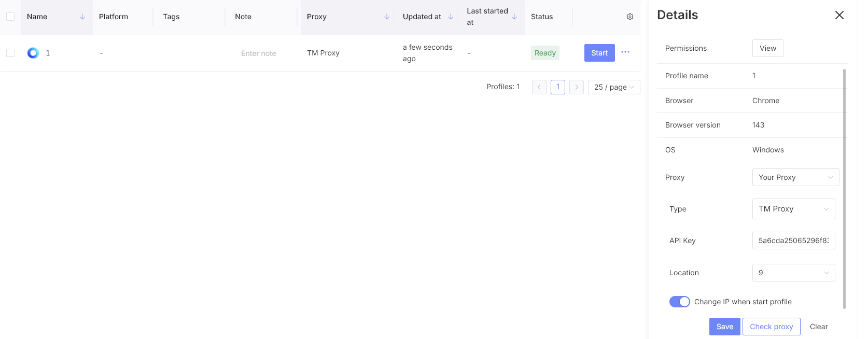Screen dimensions: 868x339
Task: Sort by Updated at column arrow
Action: pyautogui.click(x=451, y=17)
